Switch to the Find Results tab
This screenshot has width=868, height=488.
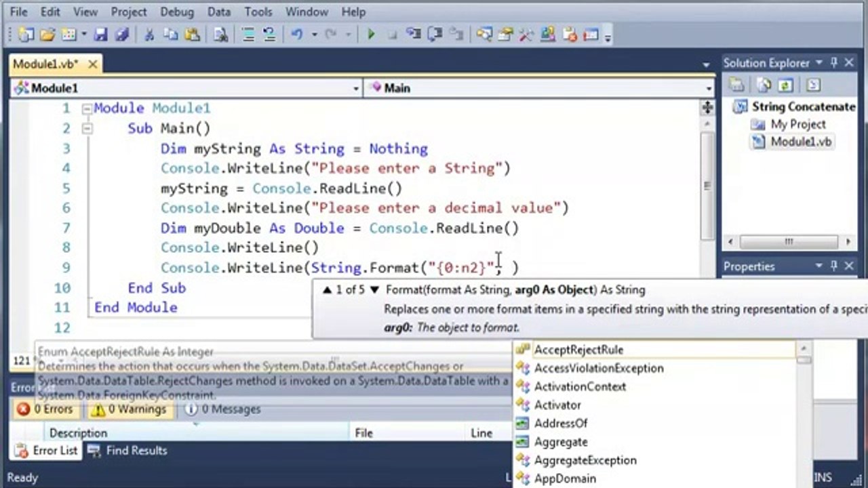128,451
